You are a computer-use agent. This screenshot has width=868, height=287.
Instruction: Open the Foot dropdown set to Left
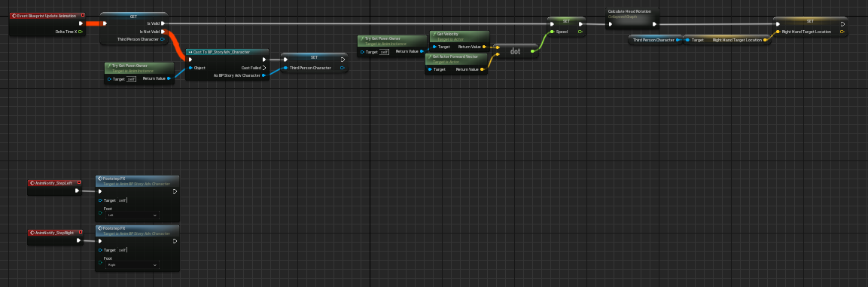coord(132,215)
